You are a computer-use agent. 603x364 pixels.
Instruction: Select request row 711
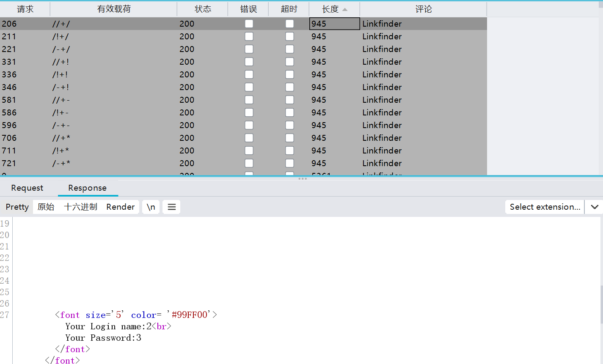click(x=243, y=151)
